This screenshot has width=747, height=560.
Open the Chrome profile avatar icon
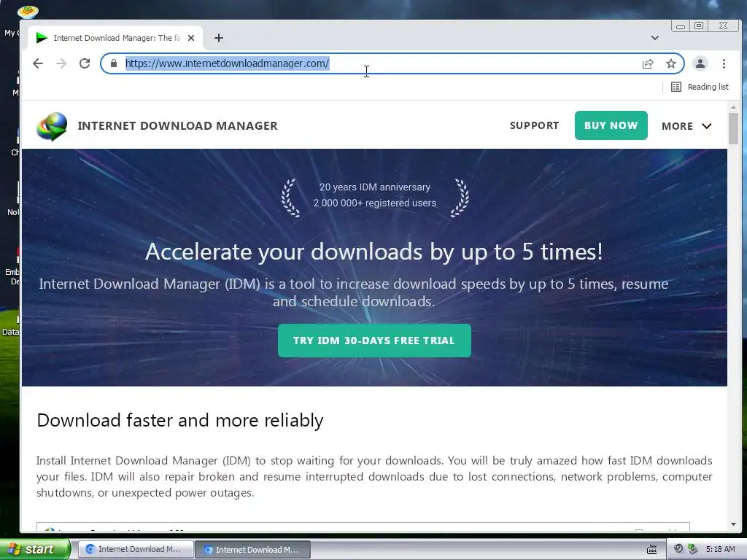click(x=700, y=64)
